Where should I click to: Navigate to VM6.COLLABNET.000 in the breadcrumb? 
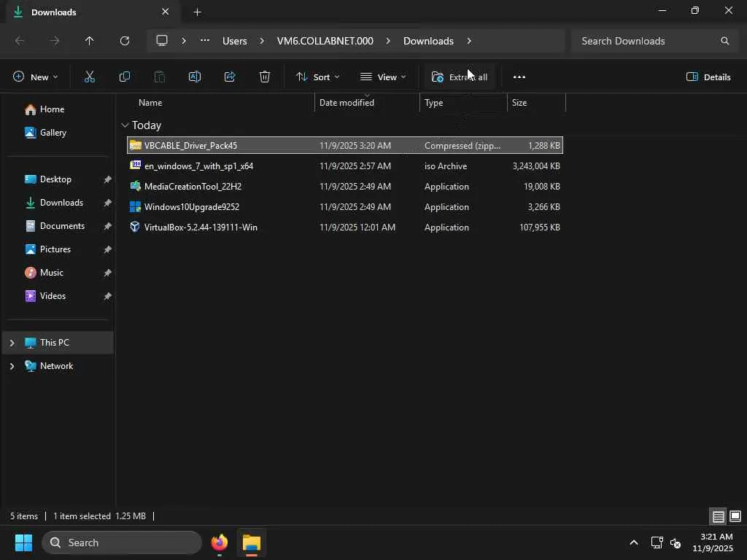coord(325,41)
